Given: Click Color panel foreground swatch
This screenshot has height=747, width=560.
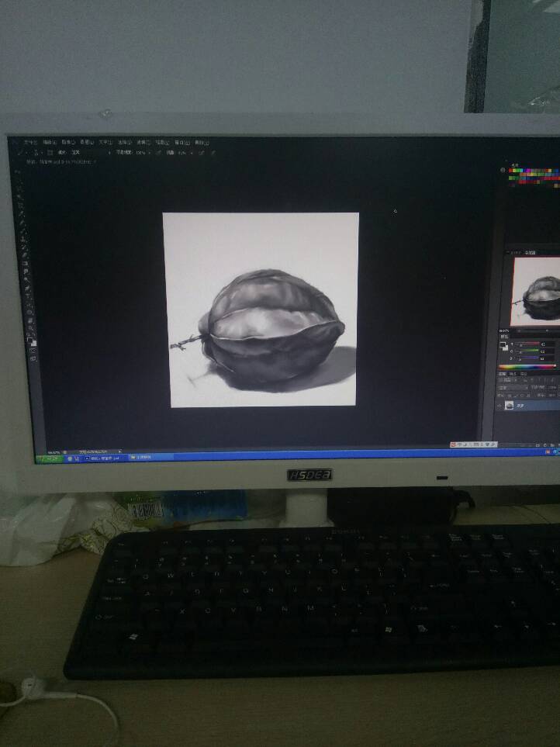Looking at the screenshot, I should tap(503, 344).
